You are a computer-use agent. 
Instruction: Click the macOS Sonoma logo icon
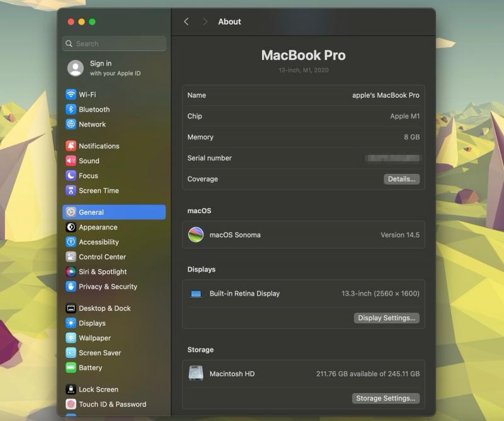[196, 235]
